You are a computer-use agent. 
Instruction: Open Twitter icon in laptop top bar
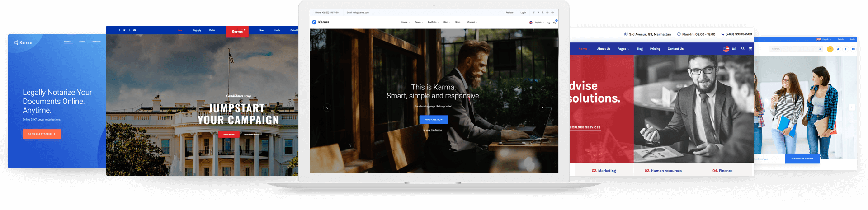click(538, 13)
